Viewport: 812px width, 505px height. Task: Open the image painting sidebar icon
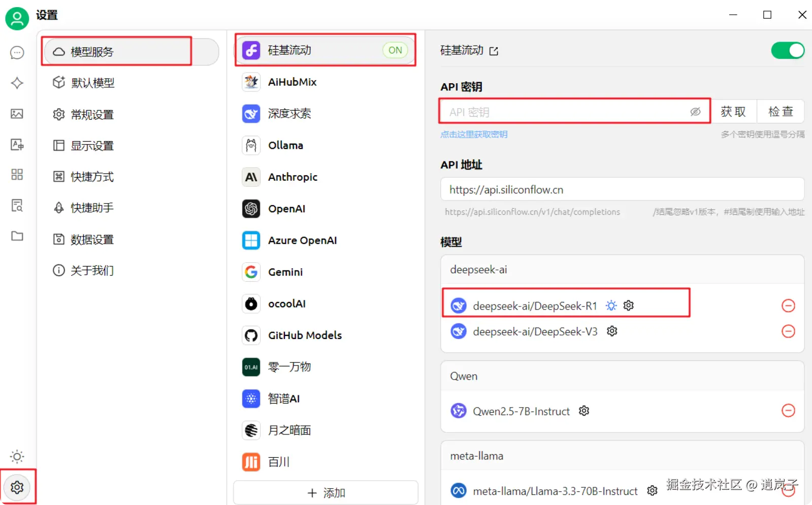pyautogui.click(x=17, y=114)
